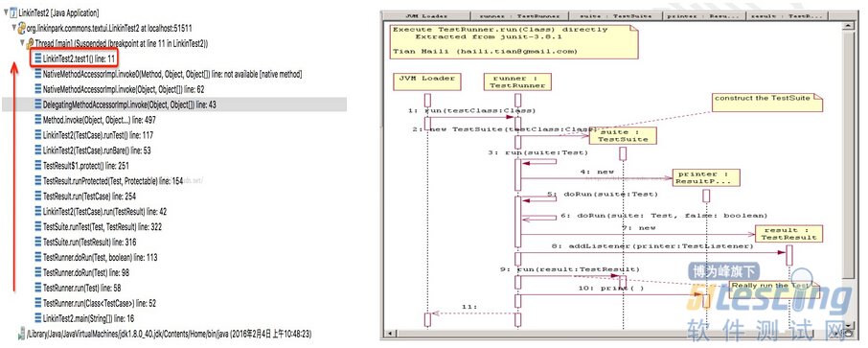Viewport: 868px width, 348px height.
Task: Click the debug target icon beside org.linkinpark
Action: (22, 27)
